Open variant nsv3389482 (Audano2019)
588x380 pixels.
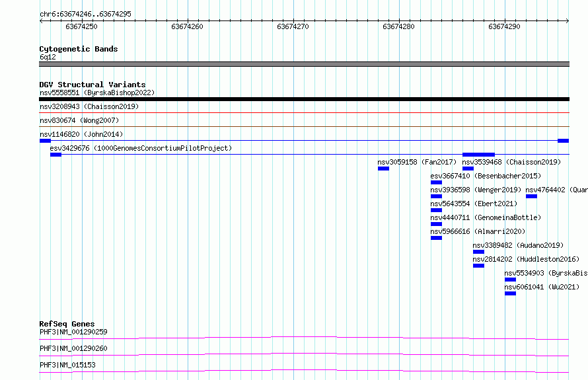click(x=518, y=245)
